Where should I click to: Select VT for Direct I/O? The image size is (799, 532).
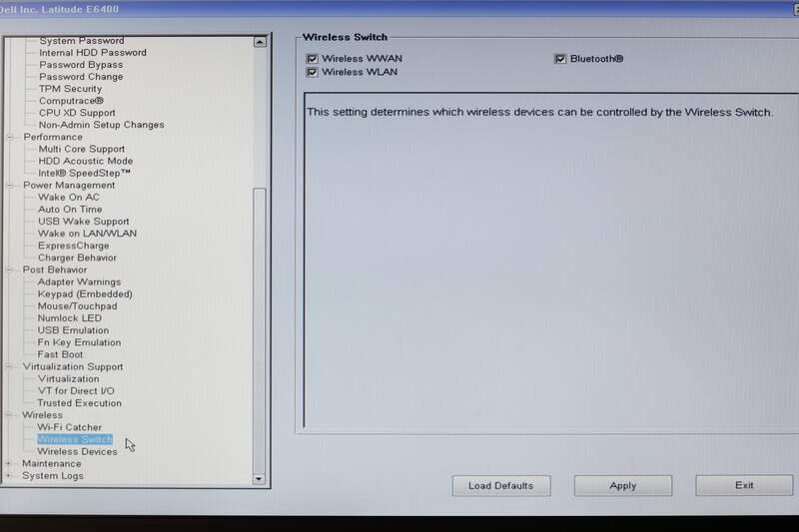tap(76, 391)
